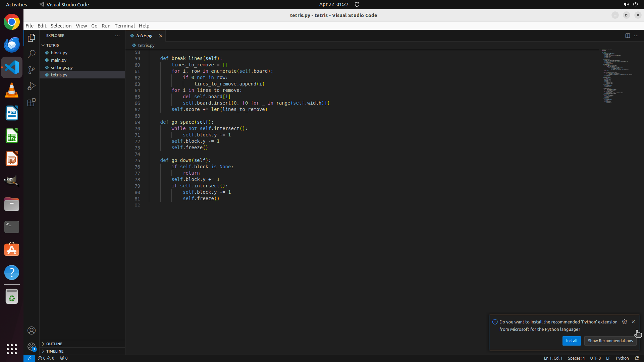The width and height of the screenshot is (644, 362).
Task: Click the Accounts icon in activity bar
Action: click(32, 330)
